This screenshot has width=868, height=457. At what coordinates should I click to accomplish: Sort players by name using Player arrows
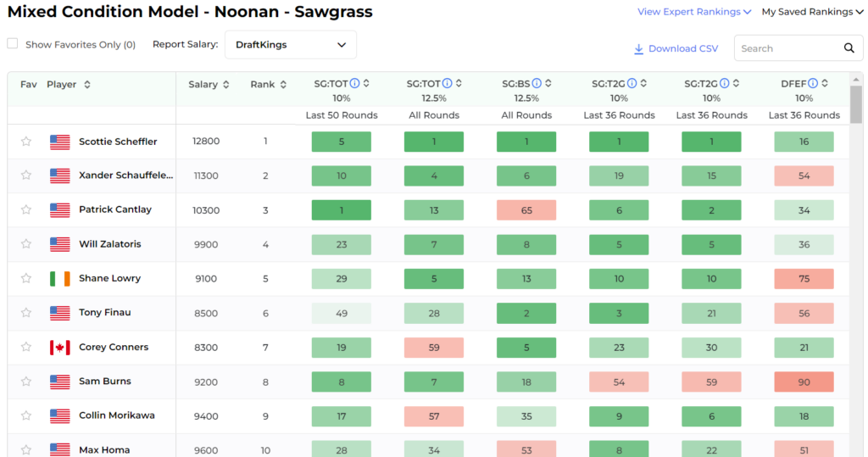(x=87, y=85)
